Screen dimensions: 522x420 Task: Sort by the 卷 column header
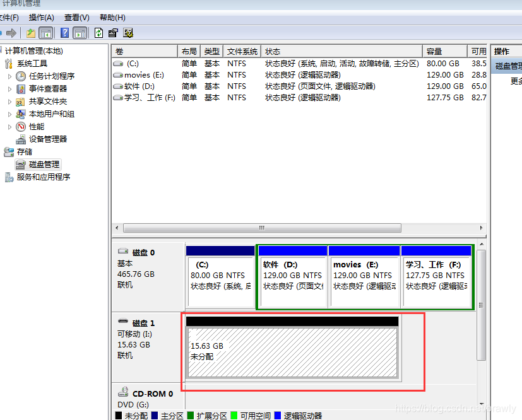click(145, 52)
